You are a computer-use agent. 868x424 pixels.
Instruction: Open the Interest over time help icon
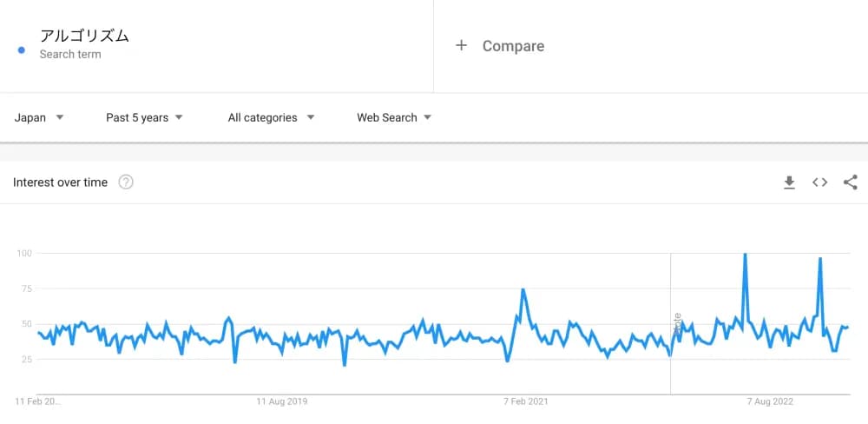[126, 182]
